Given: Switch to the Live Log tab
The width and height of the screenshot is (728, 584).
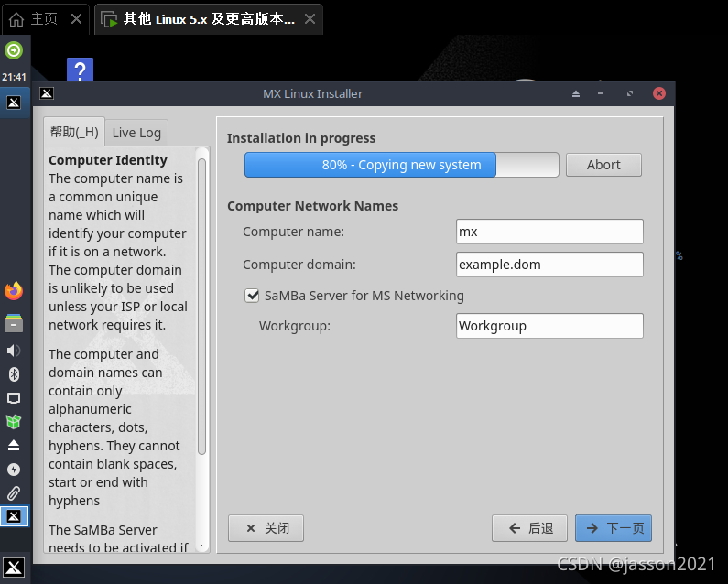Looking at the screenshot, I should click(136, 133).
